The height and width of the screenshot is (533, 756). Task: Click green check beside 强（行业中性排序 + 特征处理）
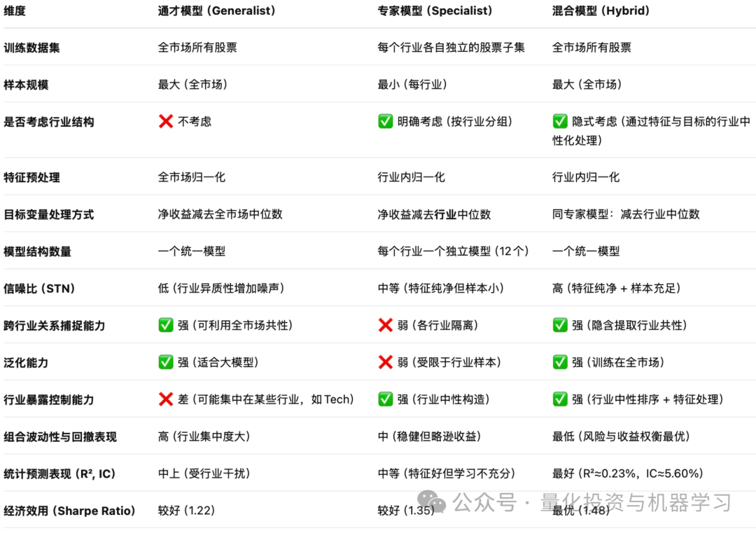560,399
